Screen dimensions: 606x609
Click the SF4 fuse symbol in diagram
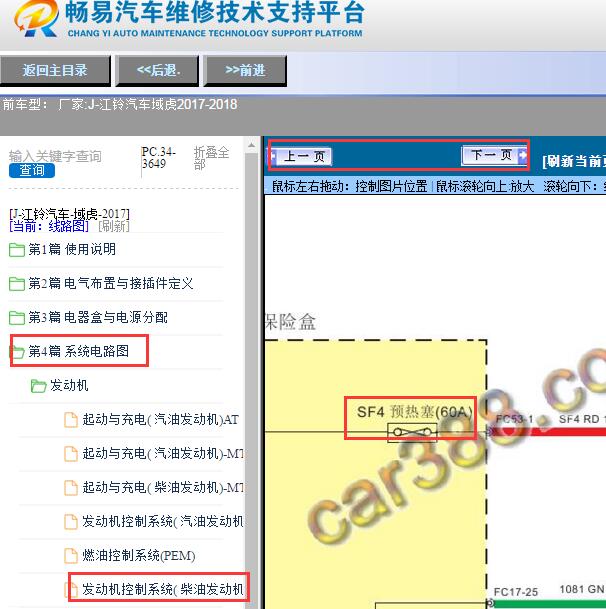coord(412,432)
